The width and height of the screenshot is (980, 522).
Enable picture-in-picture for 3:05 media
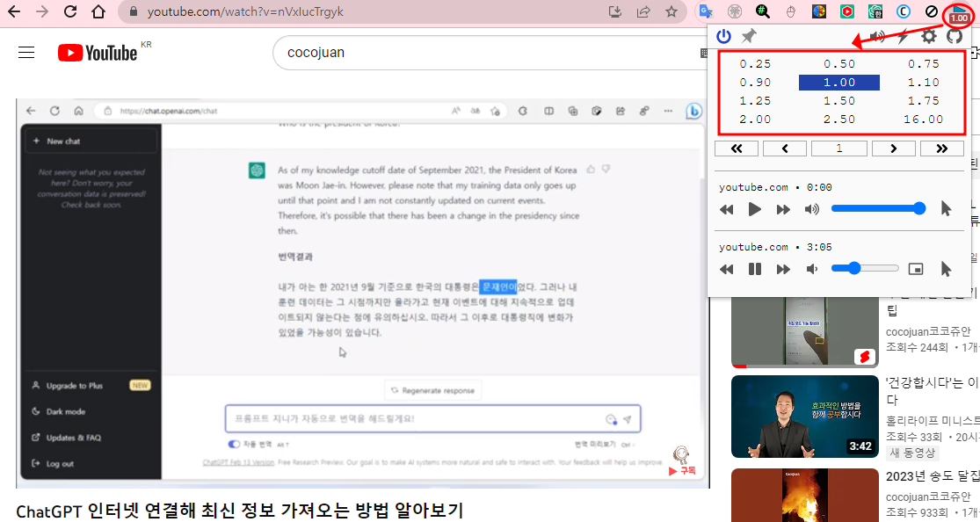pos(916,270)
